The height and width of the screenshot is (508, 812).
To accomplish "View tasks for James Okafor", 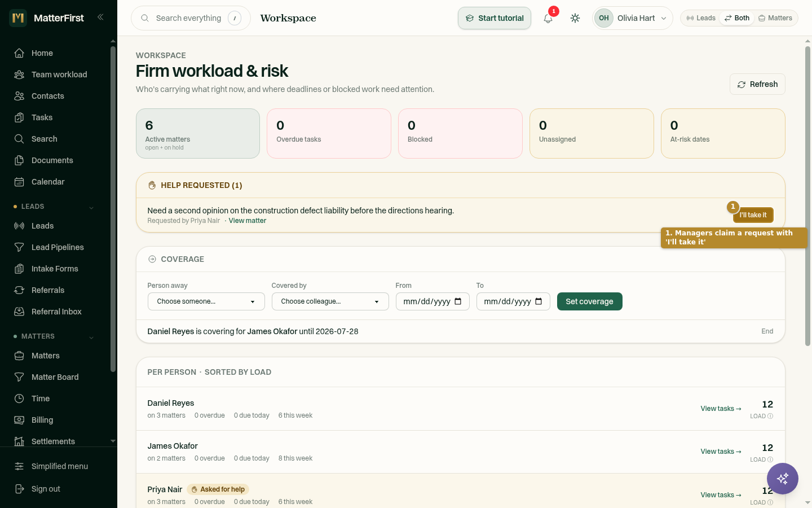I will point(721,452).
